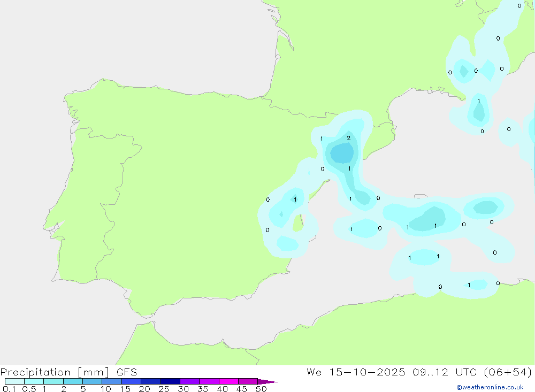Viewport: 535px width, 392px height.
Task: Click the 10–15 mm legend color swatch
Action: click(112, 381)
